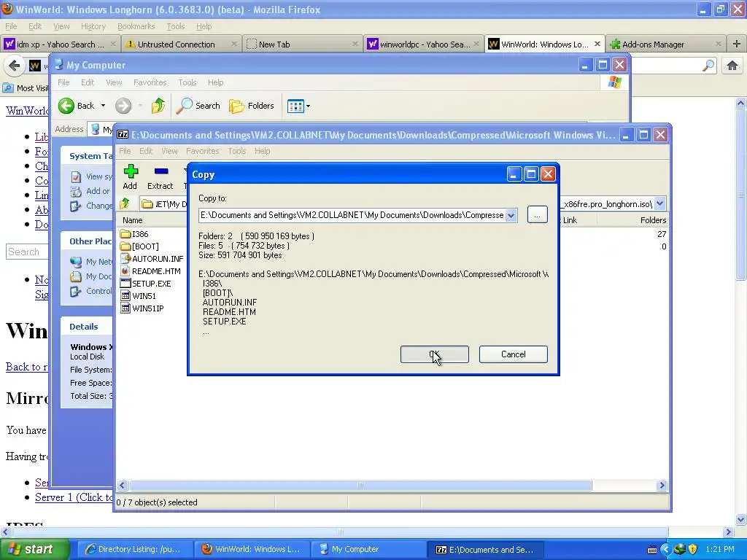747x560 pixels.
Task: Open browse folder button in Copy dialog
Action: pyautogui.click(x=537, y=215)
